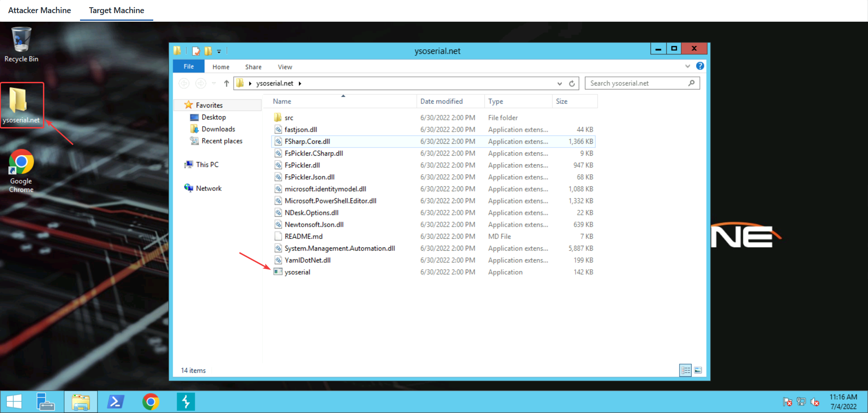Image resolution: width=868 pixels, height=413 pixels.
Task: Sort files by Date modified column
Action: (441, 101)
